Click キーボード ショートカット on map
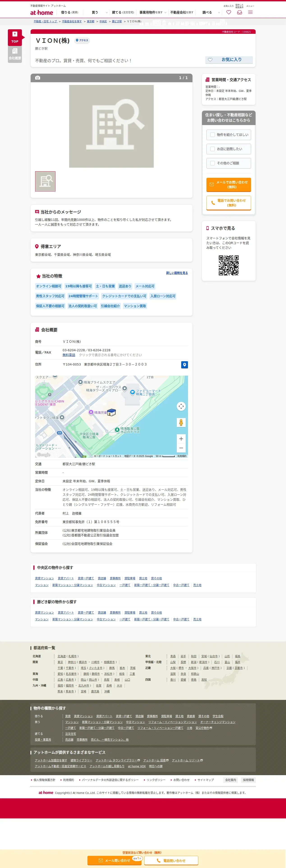 click(108, 456)
